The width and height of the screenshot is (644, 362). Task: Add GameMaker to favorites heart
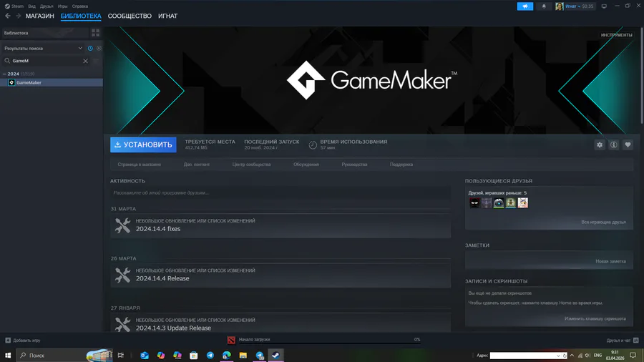(x=628, y=145)
